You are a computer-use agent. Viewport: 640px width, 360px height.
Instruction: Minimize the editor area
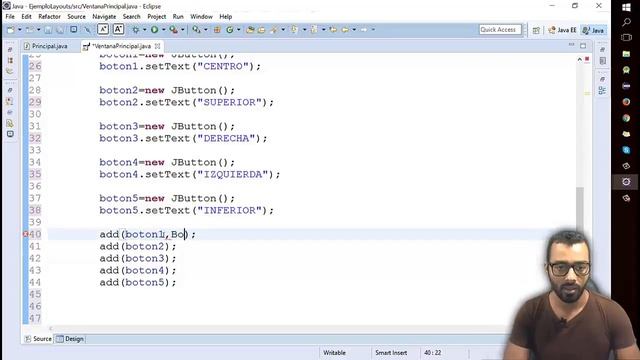571,45
